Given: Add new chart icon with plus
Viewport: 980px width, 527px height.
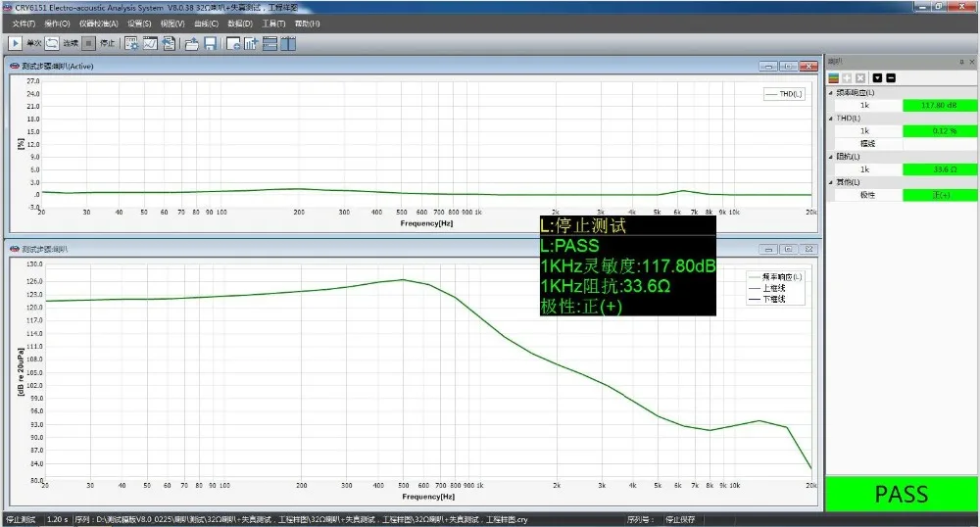Looking at the screenshot, I should tap(251, 43).
